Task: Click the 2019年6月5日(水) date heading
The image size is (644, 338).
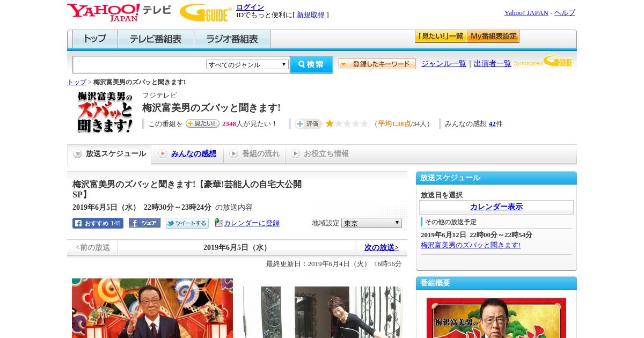Action: click(237, 247)
